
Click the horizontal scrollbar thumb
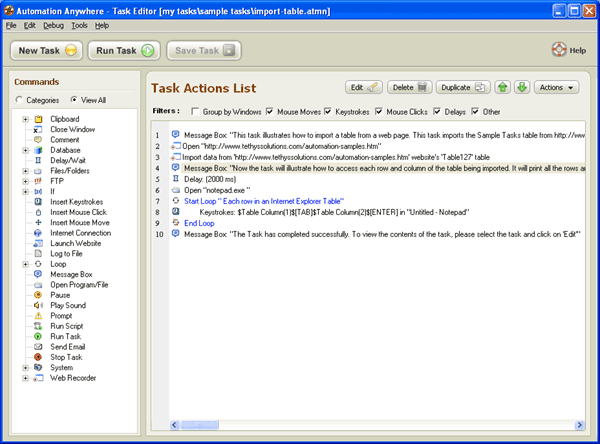(x=199, y=424)
